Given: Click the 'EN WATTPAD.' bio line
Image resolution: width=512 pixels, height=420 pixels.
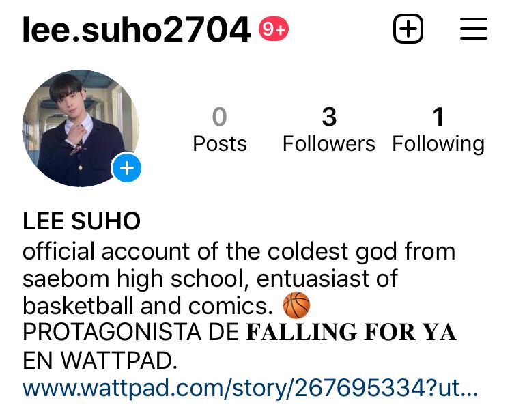Looking at the screenshot, I should pos(100,361).
